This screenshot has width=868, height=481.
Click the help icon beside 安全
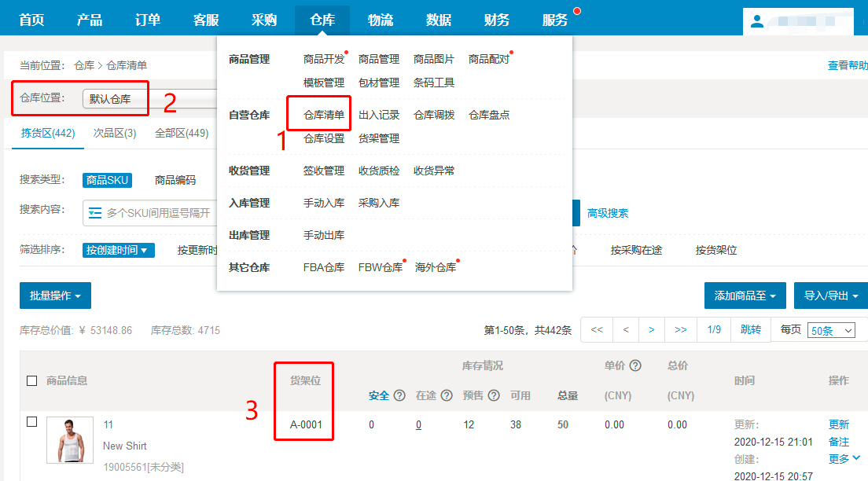coord(399,395)
